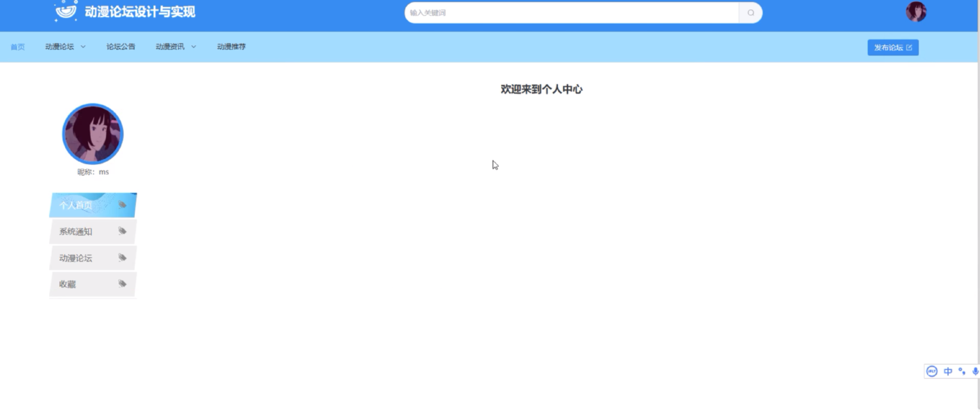
Task: Click the microphone voice input icon
Action: [x=975, y=371]
